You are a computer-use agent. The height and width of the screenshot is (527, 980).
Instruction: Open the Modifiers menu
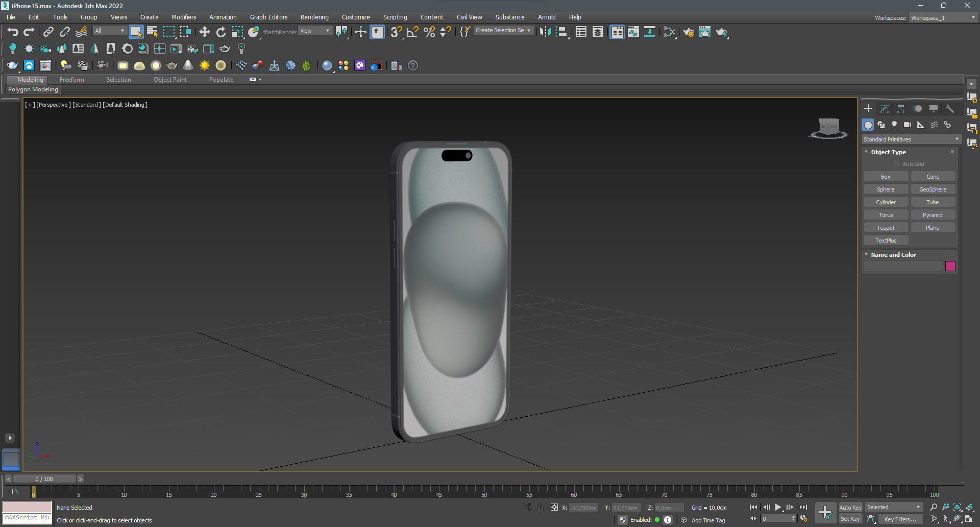coord(184,17)
